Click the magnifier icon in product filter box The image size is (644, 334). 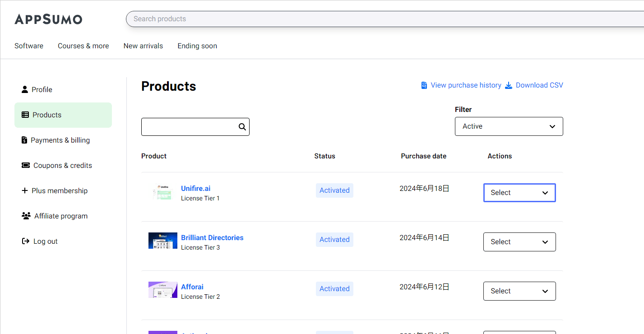point(242,127)
